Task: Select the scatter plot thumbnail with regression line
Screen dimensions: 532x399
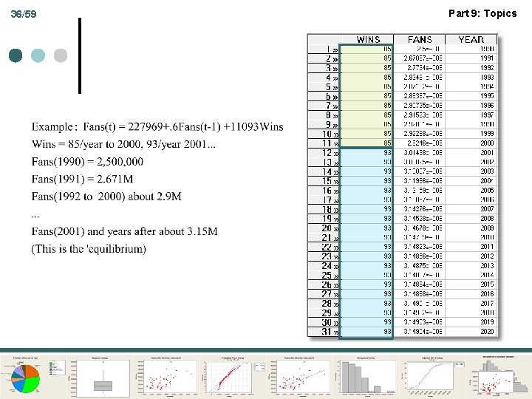Action: coord(299,377)
